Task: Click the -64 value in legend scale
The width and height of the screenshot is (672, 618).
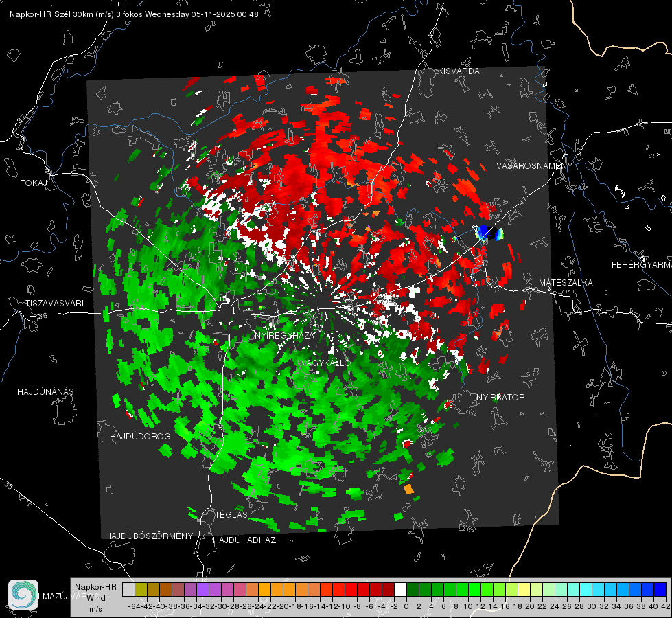Action: [x=134, y=606]
